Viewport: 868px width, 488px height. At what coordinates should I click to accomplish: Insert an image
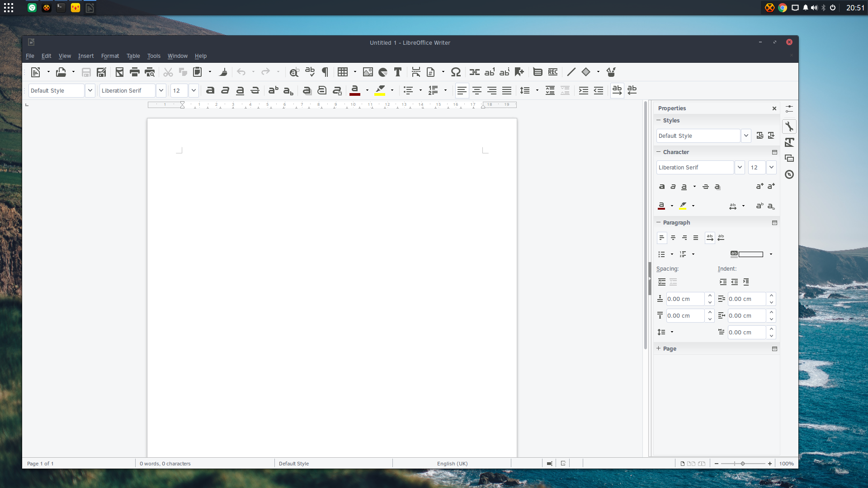coord(368,72)
